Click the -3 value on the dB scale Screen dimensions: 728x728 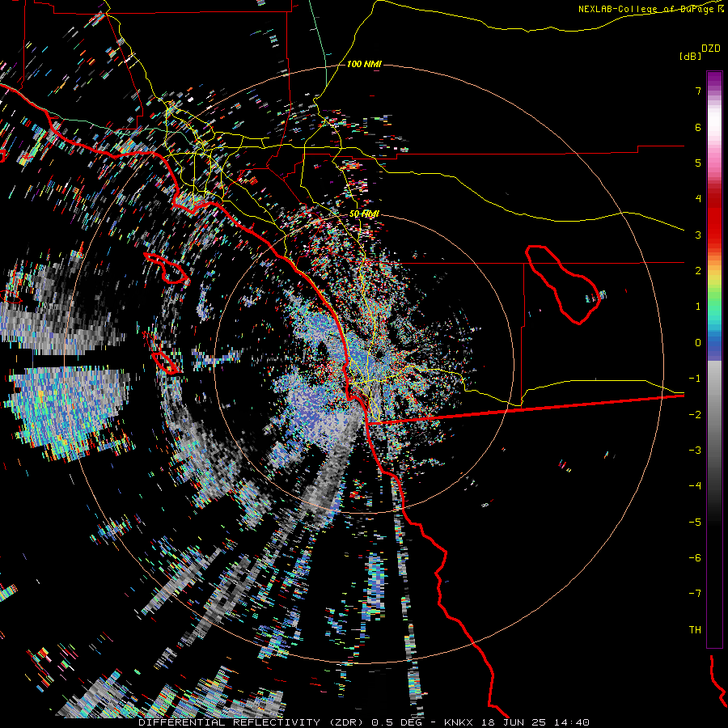pos(695,451)
